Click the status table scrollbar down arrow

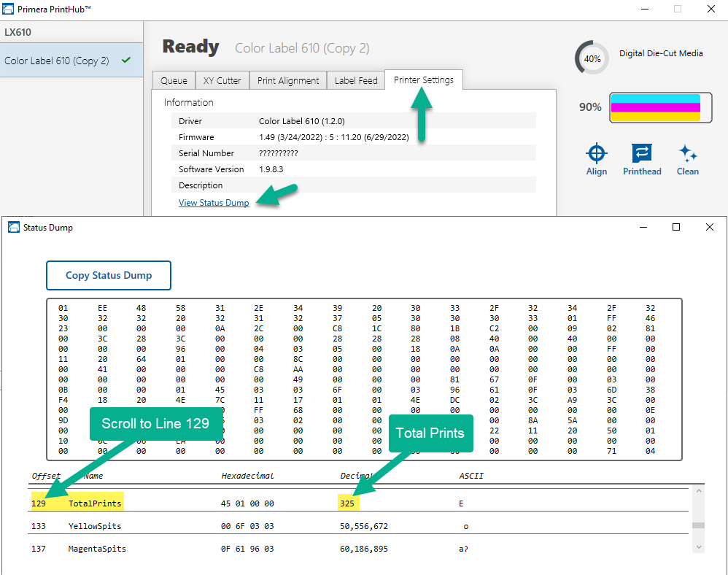[x=698, y=547]
